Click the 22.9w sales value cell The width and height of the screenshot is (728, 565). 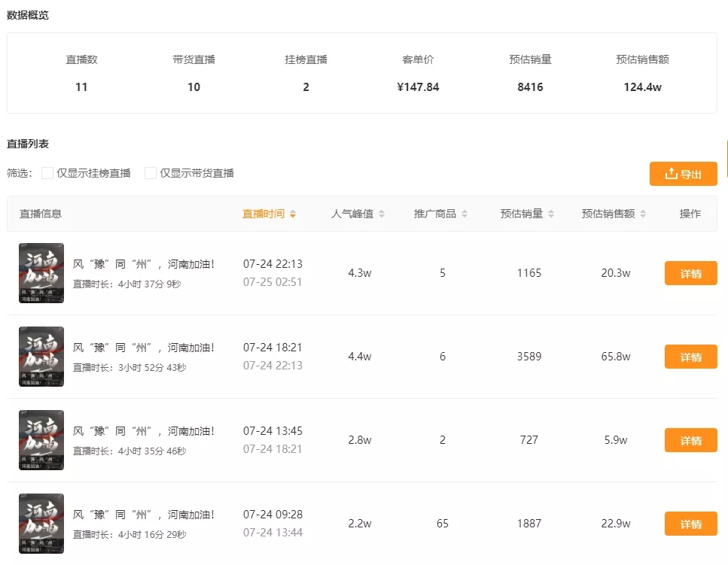point(616,524)
